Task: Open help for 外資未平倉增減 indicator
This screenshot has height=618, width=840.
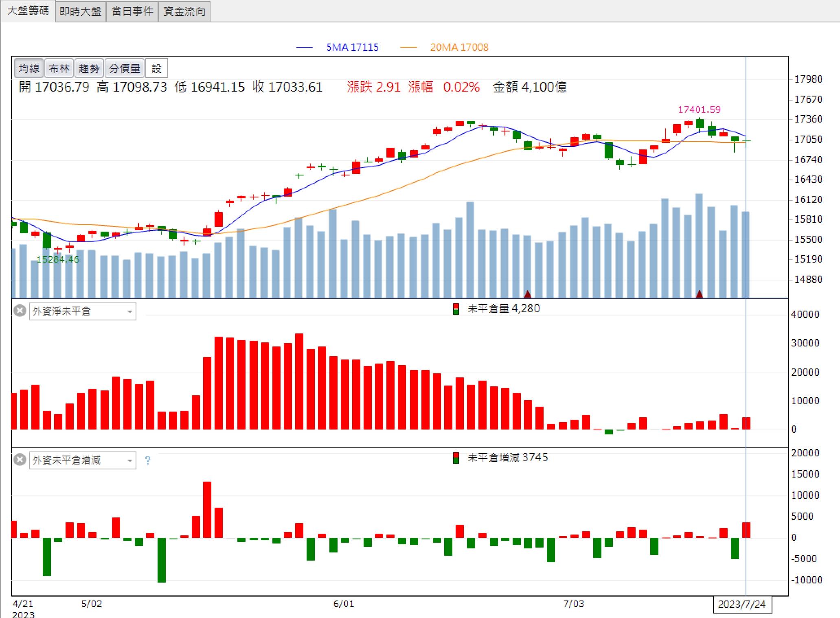Action: (x=147, y=460)
